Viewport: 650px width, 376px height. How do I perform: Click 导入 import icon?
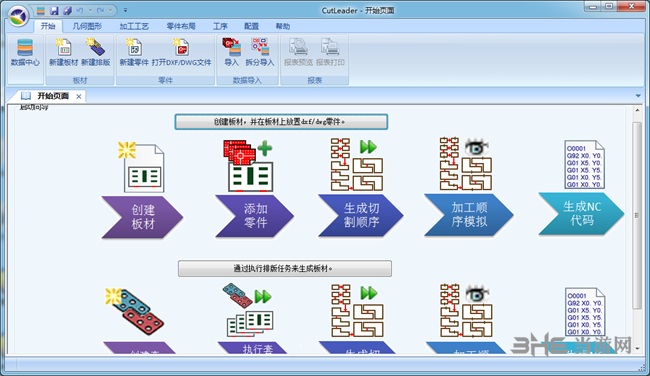(231, 53)
